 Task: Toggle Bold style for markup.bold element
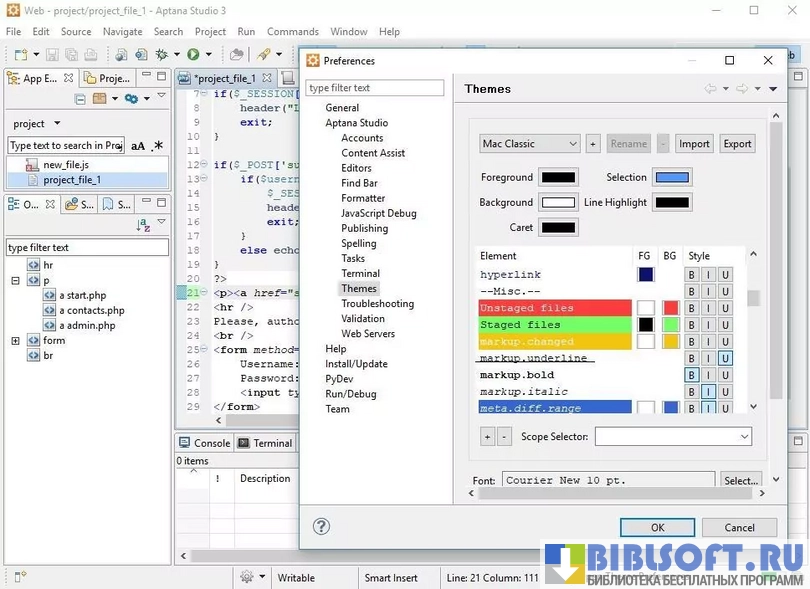coord(691,375)
